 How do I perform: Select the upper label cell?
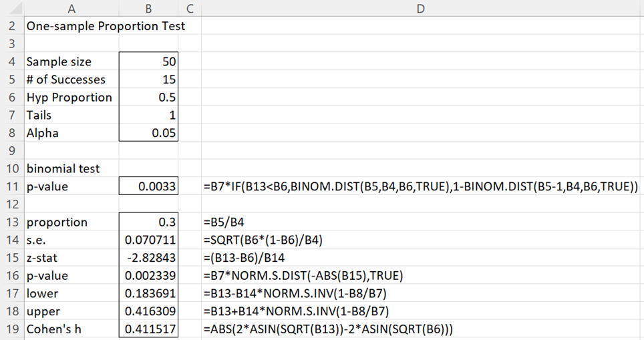click(x=71, y=311)
